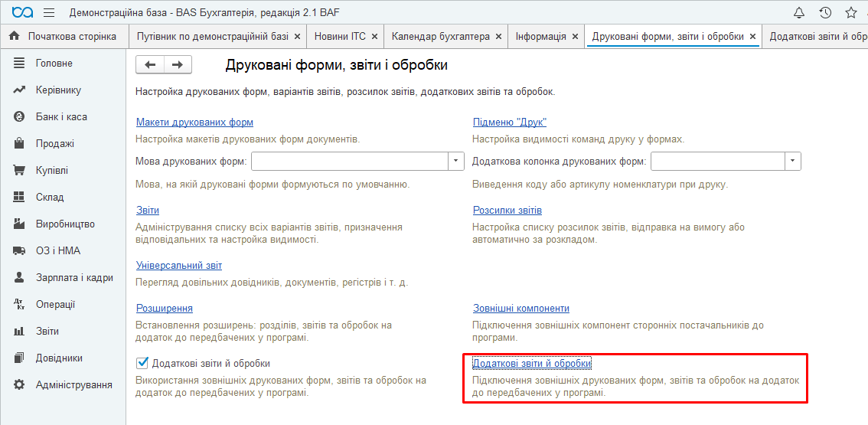
Task: Switch to Новини ІТС tab
Action: point(341,37)
